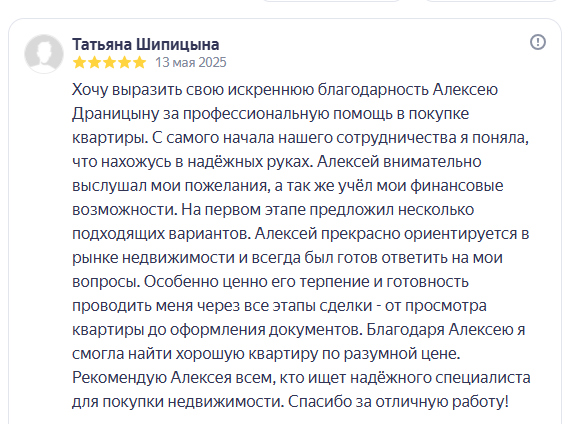
Task: Click the word 'Драницыну' in the review
Action: pos(116,114)
